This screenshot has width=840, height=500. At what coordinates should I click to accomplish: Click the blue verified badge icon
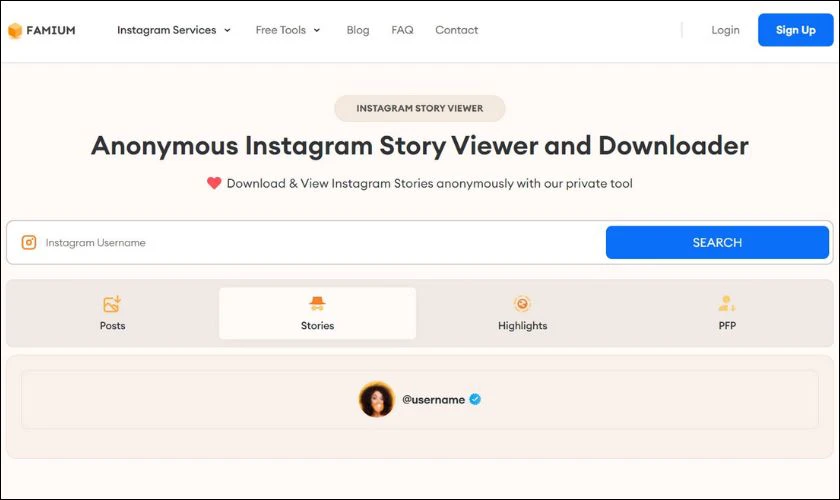475,399
